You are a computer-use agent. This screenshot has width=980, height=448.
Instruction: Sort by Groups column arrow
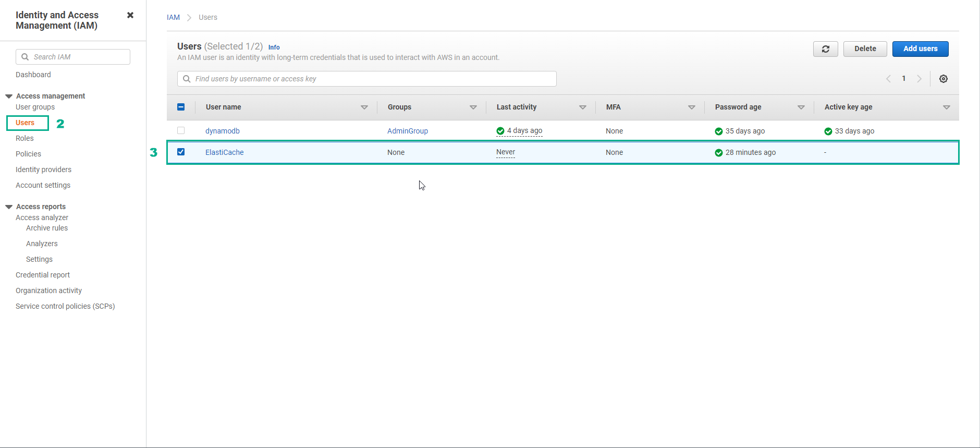point(473,107)
